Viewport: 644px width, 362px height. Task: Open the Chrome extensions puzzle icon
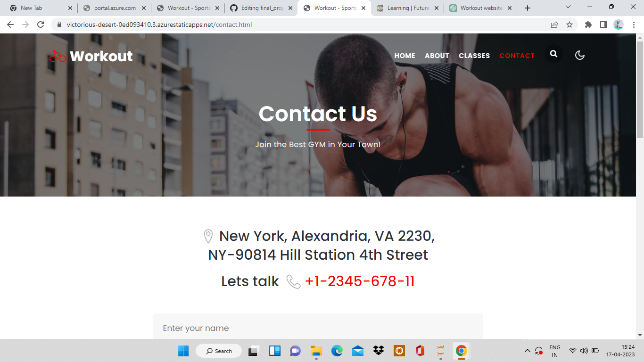[x=588, y=25]
